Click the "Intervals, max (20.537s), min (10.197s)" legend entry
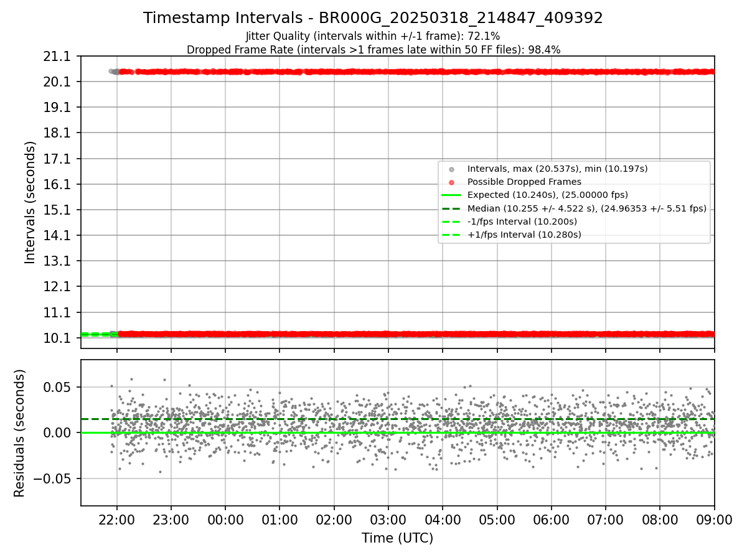The height and width of the screenshot is (560, 747). point(558,169)
